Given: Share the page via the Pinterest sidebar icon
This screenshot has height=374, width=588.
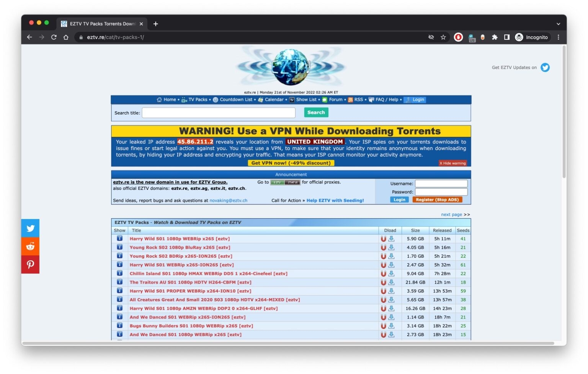Looking at the screenshot, I should point(30,264).
